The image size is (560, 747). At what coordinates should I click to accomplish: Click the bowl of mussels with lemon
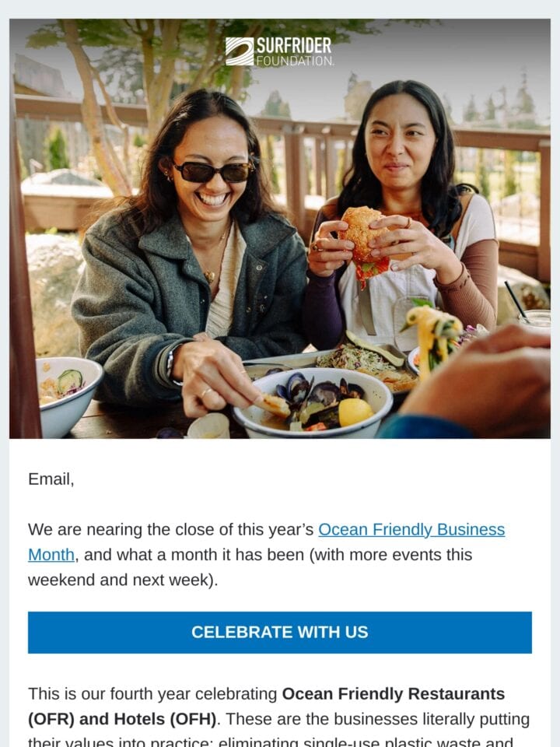click(313, 402)
